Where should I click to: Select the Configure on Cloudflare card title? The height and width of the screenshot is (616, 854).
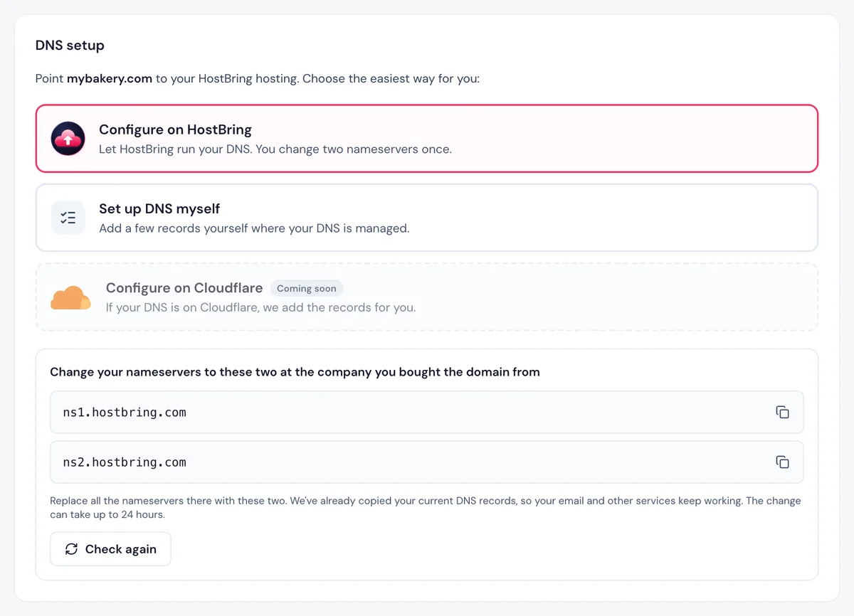184,288
